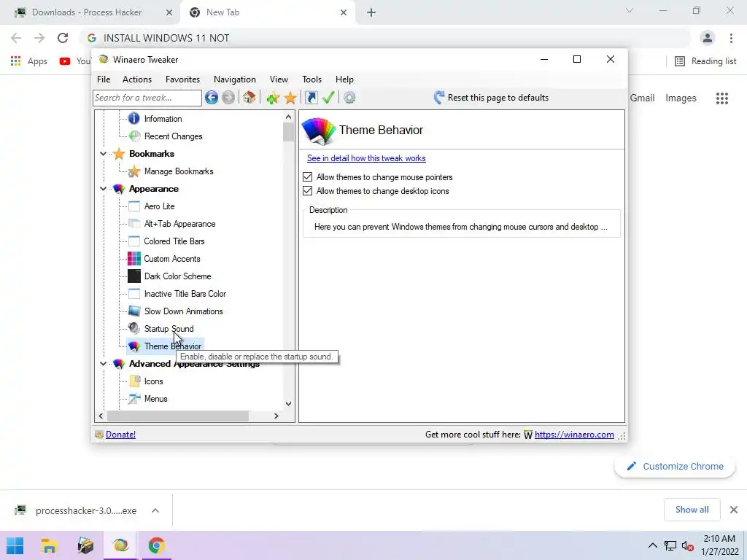Click the Dark Color Scheme black icon
The width and height of the screenshot is (747, 560).
pos(134,276)
